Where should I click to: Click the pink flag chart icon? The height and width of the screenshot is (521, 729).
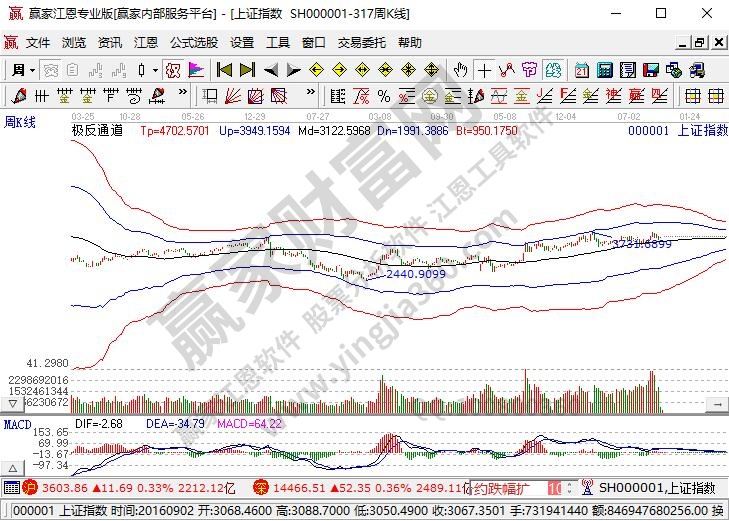coord(195,70)
